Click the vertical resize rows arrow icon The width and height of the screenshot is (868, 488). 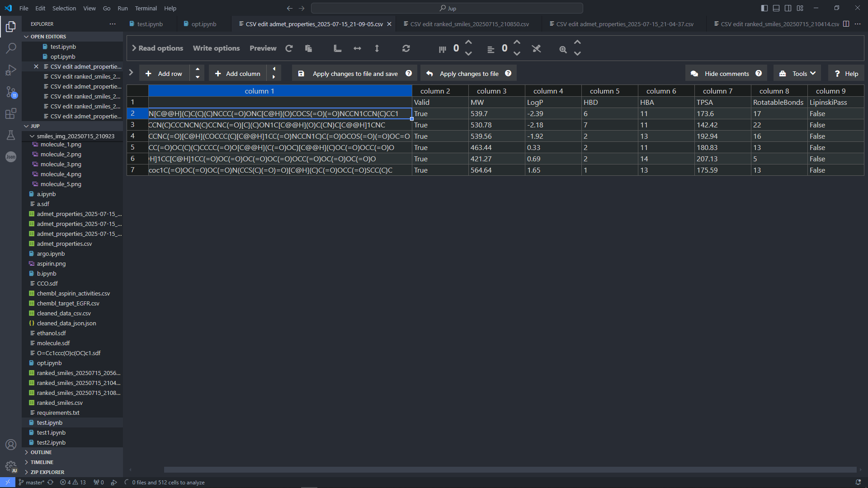377,48
